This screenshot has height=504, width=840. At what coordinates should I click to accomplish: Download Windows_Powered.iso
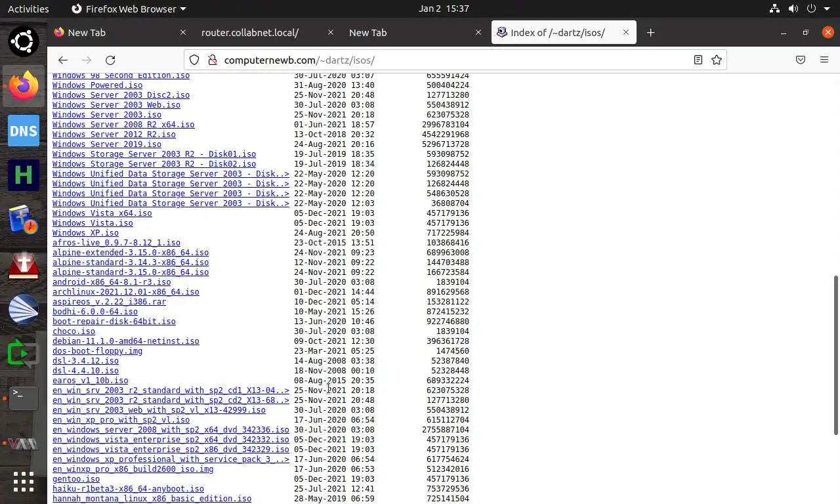click(x=97, y=85)
